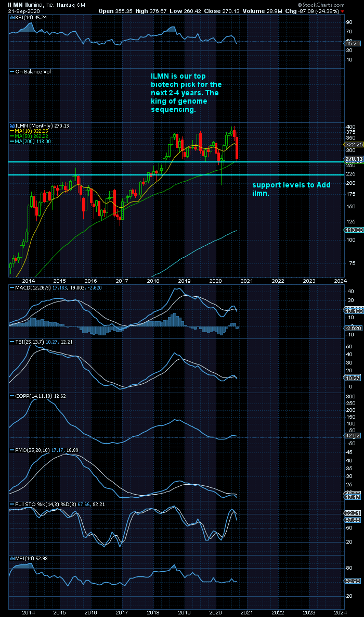Click the "On Balance Vol" indicator label
The width and height of the screenshot is (364, 617).
pyautogui.click(x=31, y=72)
